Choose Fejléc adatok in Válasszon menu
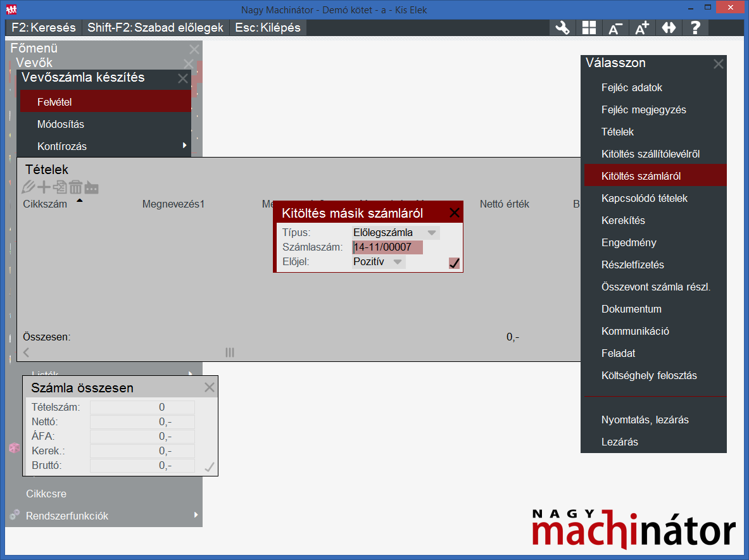This screenshot has width=749, height=560. pyautogui.click(x=655, y=87)
